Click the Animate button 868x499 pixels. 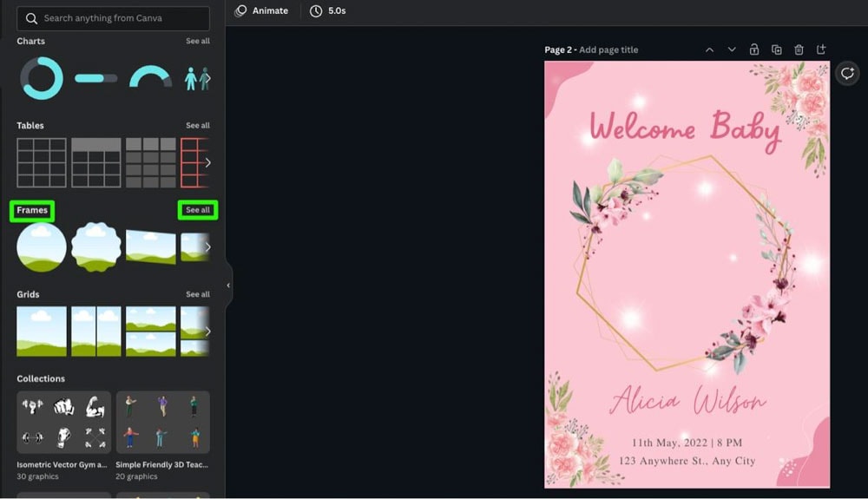point(261,10)
